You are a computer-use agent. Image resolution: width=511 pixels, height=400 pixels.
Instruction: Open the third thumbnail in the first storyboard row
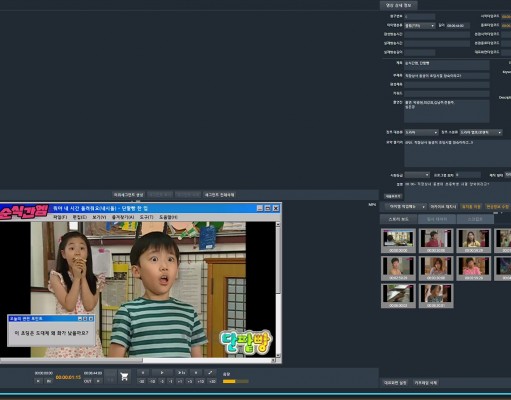(474, 241)
